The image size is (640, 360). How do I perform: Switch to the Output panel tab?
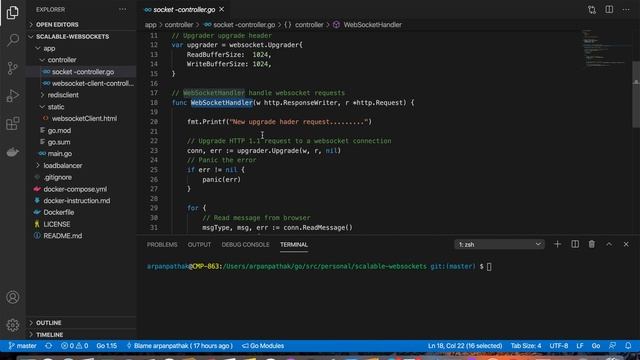pyautogui.click(x=199, y=244)
